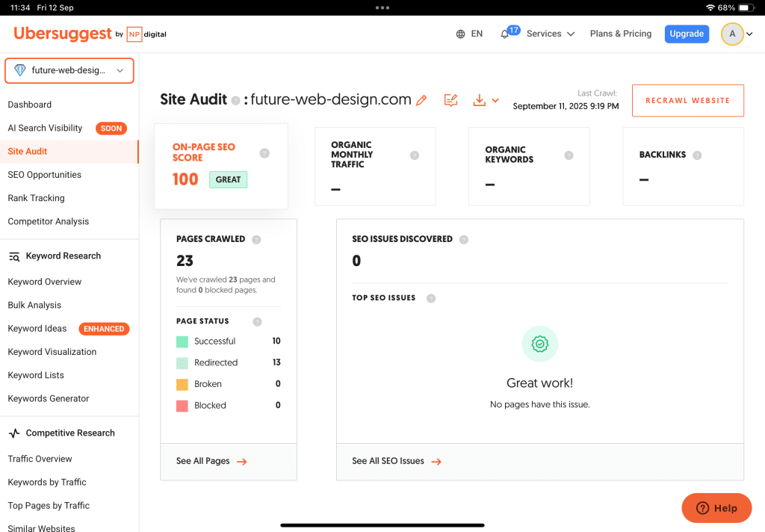Click the diamond project icon
The width and height of the screenshot is (765, 532).
click(20, 70)
